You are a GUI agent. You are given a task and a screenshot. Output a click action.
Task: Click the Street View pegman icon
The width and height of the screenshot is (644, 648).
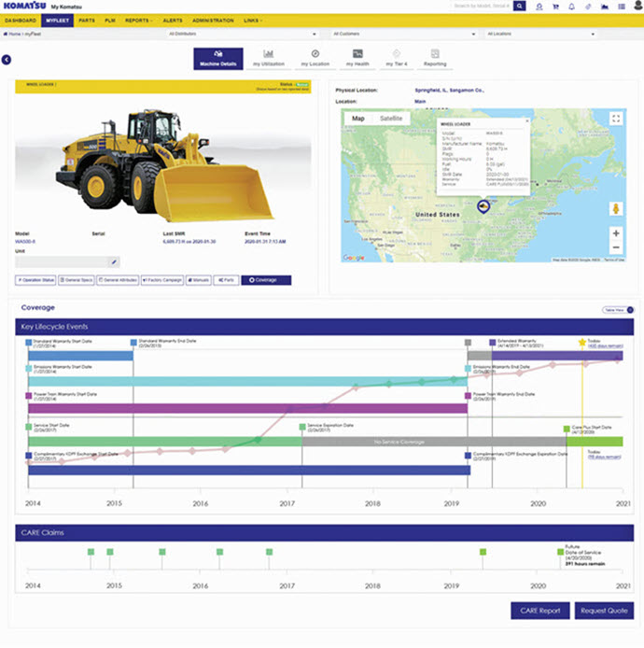[x=615, y=208]
